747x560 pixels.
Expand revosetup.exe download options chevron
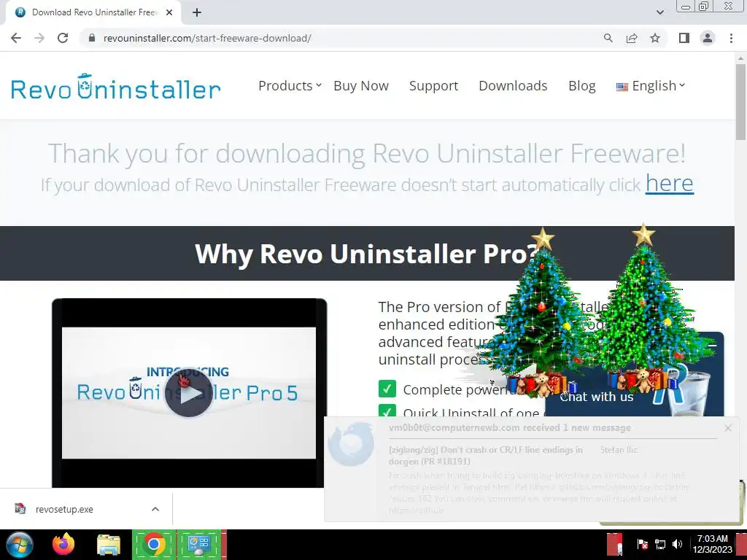coord(155,509)
